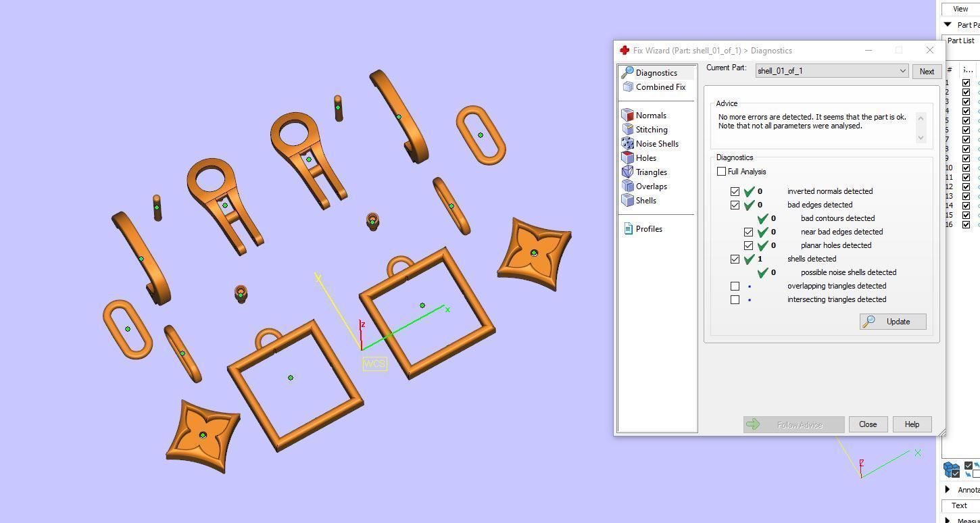Open Help from the Fix Wizard

pyautogui.click(x=912, y=424)
